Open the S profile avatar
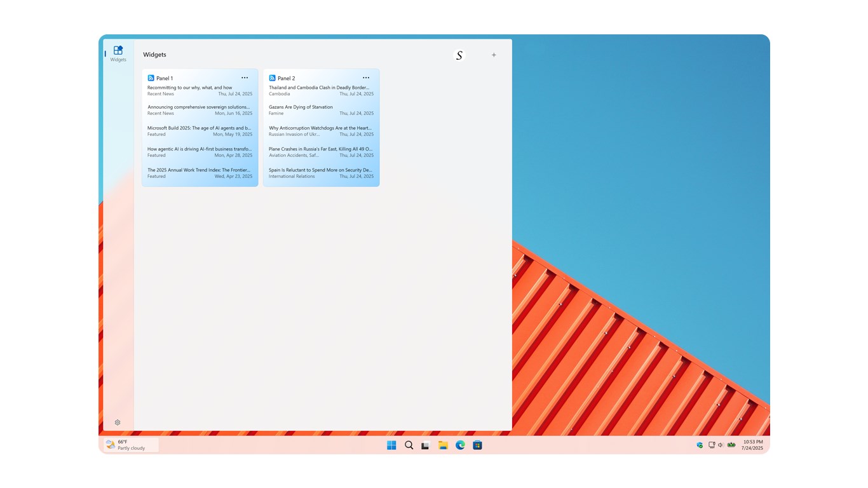 tap(459, 55)
